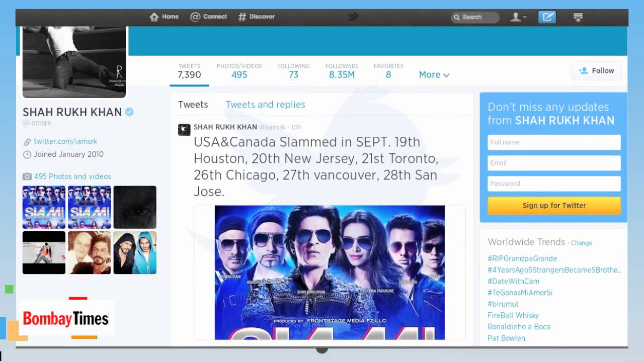This screenshot has width=644, height=362.
Task: Click Sign up for Twitter
Action: point(554,206)
